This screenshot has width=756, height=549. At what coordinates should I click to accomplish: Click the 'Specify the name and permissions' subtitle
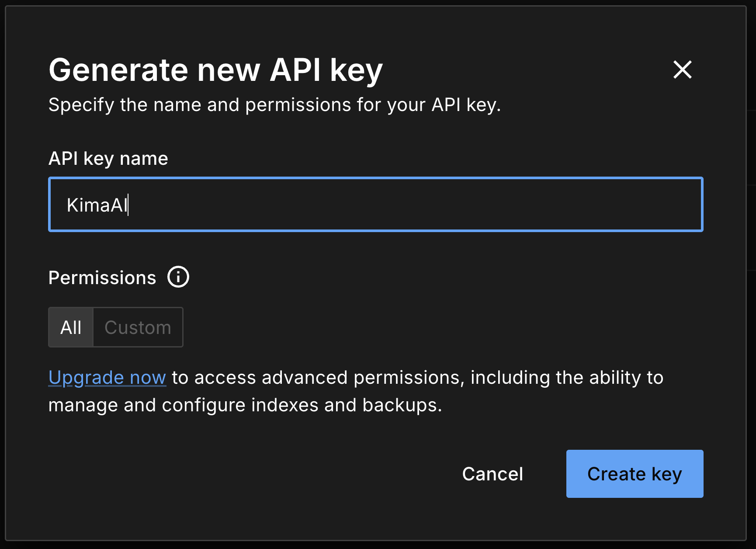[274, 105]
